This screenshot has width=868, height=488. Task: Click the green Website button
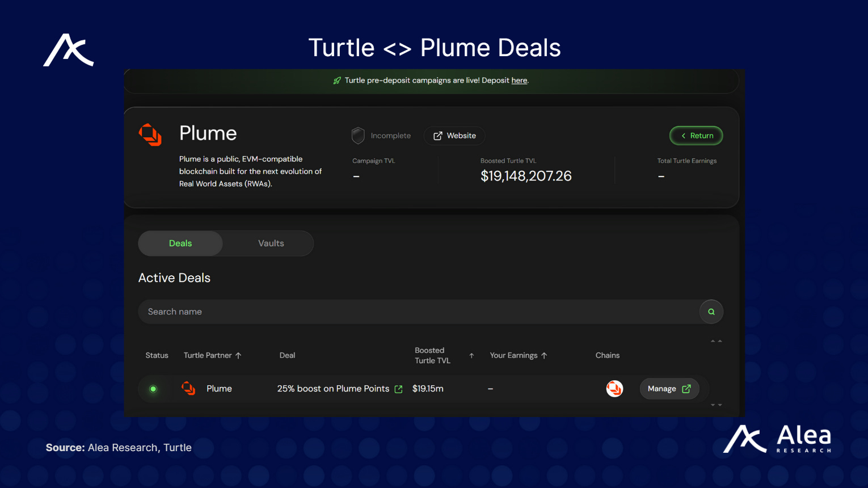(454, 136)
